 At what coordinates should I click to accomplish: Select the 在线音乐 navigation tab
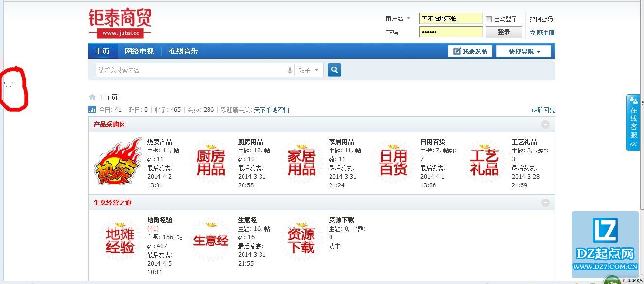coord(183,51)
